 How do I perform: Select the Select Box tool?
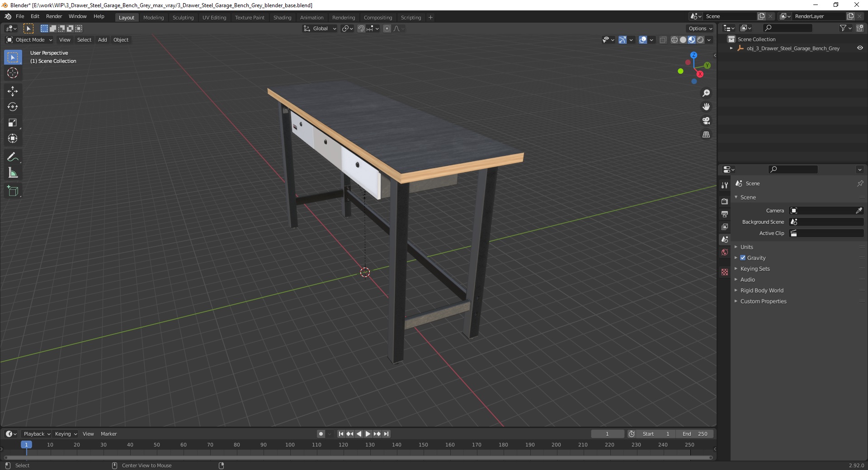13,57
